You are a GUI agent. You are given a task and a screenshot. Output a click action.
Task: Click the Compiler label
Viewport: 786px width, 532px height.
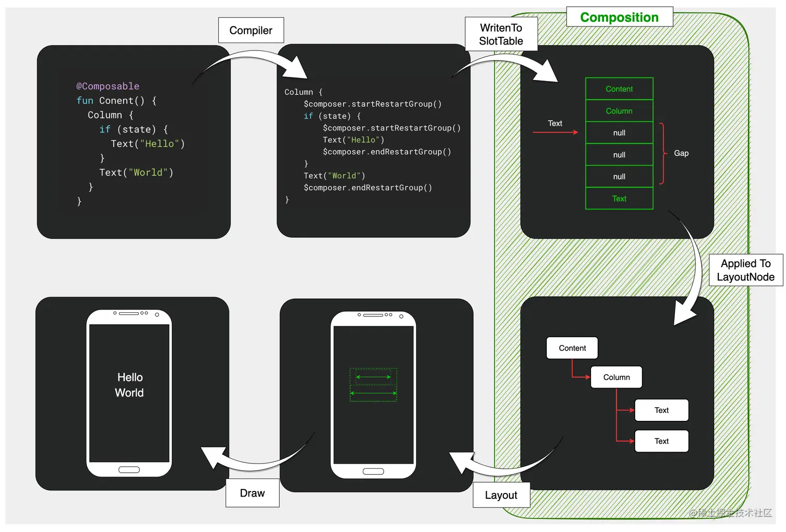[251, 30]
